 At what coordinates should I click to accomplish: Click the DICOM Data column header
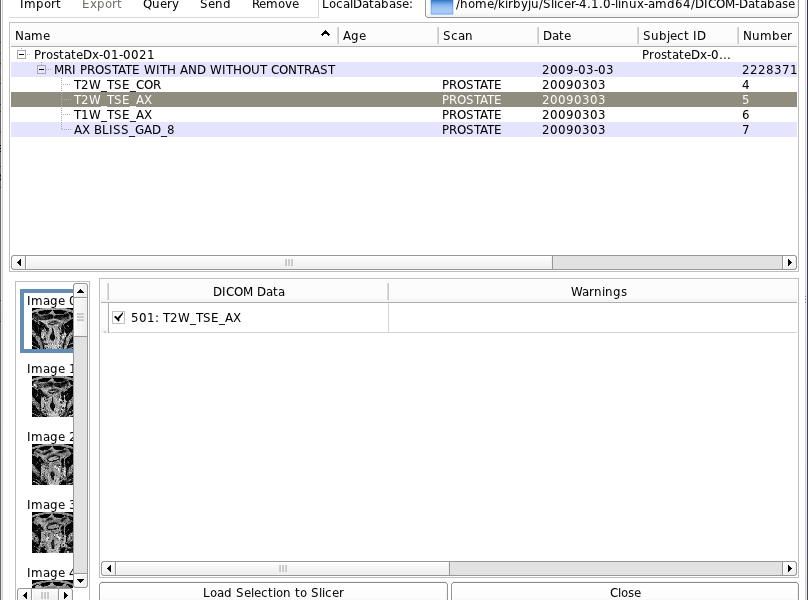coord(248,292)
